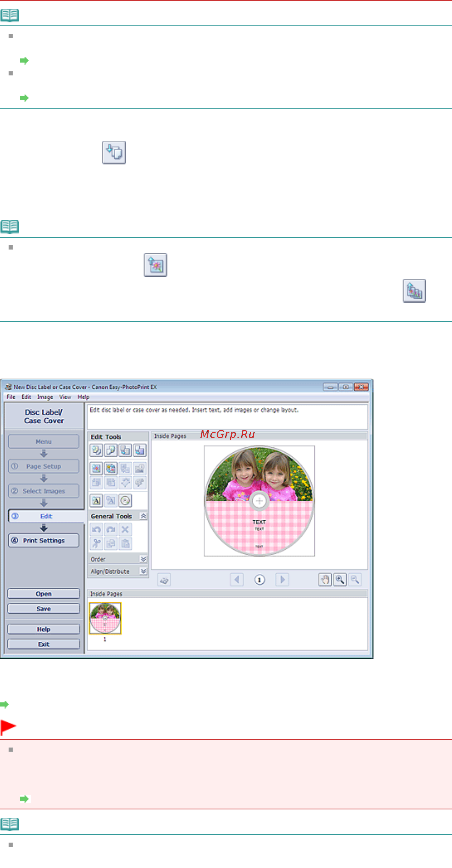Go to the next page arrow
Viewport: 452px width, 868px height.
pyautogui.click(x=282, y=579)
